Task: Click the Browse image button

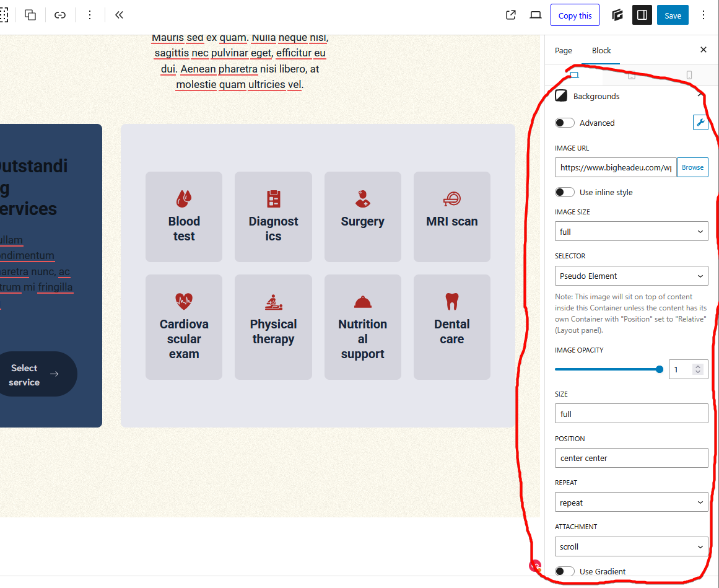Action: coord(692,167)
